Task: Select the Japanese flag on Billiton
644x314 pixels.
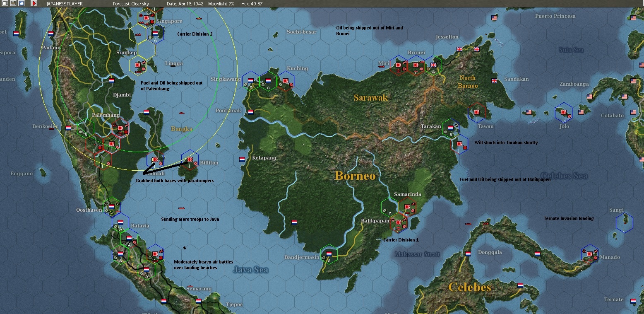Action: (x=190, y=159)
